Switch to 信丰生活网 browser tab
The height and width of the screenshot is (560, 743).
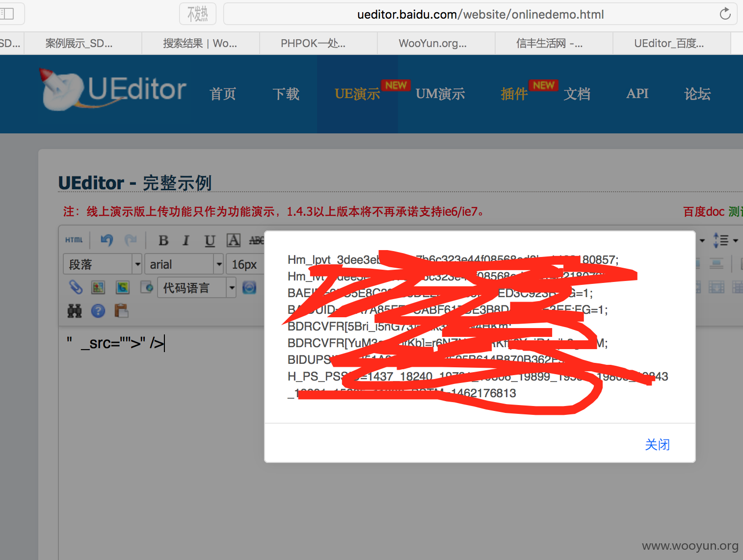click(x=554, y=43)
